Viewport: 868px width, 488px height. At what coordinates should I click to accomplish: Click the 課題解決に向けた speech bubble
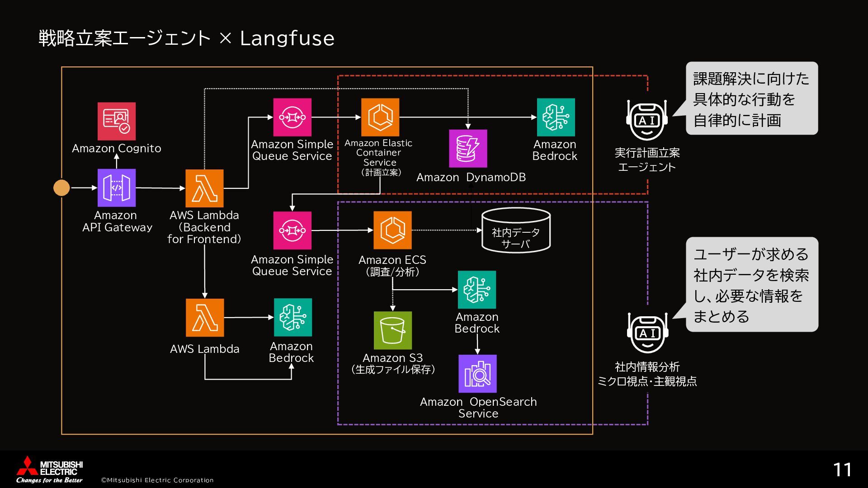pyautogui.click(x=752, y=98)
